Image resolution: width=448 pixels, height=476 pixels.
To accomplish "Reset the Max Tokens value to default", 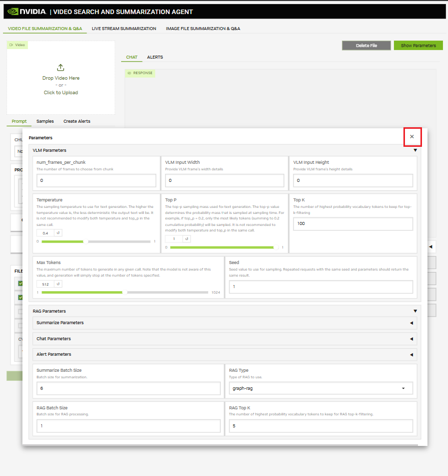I will [x=58, y=284].
